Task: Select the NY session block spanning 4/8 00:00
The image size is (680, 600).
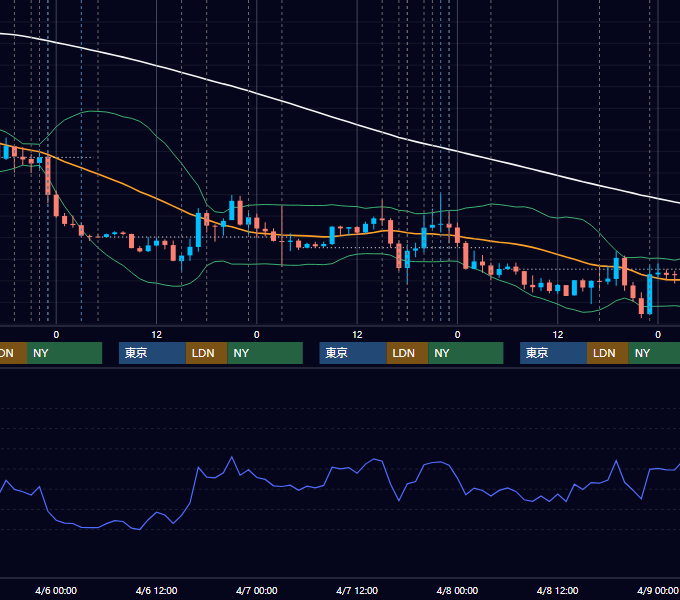Action: tap(466, 353)
